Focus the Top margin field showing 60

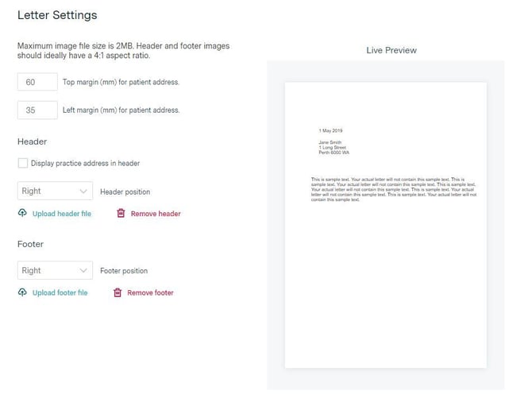click(x=37, y=82)
